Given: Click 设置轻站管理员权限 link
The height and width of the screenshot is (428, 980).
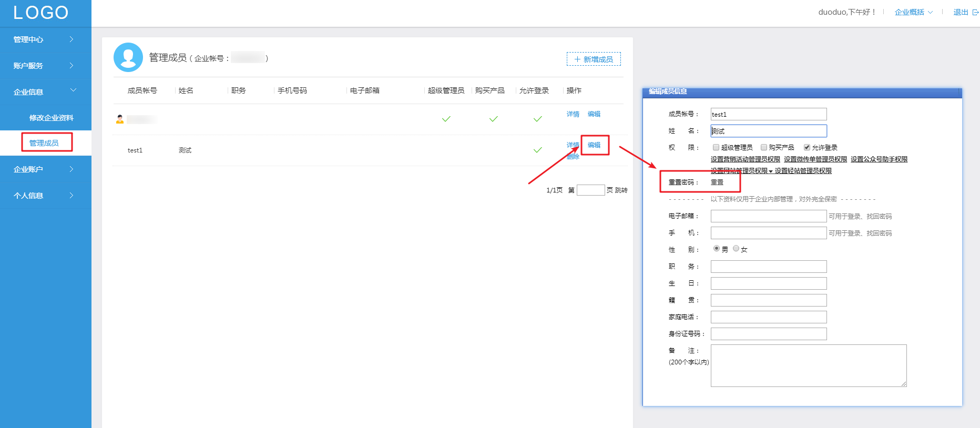Looking at the screenshot, I should (803, 171).
